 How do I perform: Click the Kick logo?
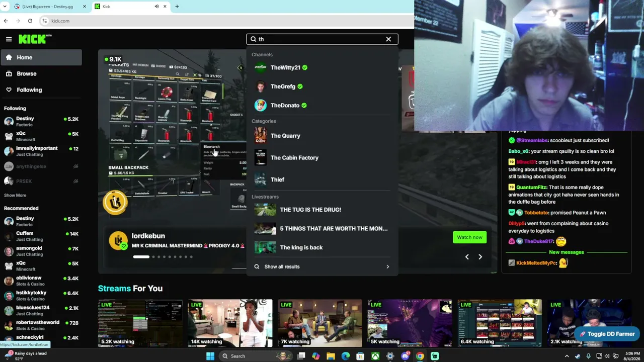pos(35,39)
